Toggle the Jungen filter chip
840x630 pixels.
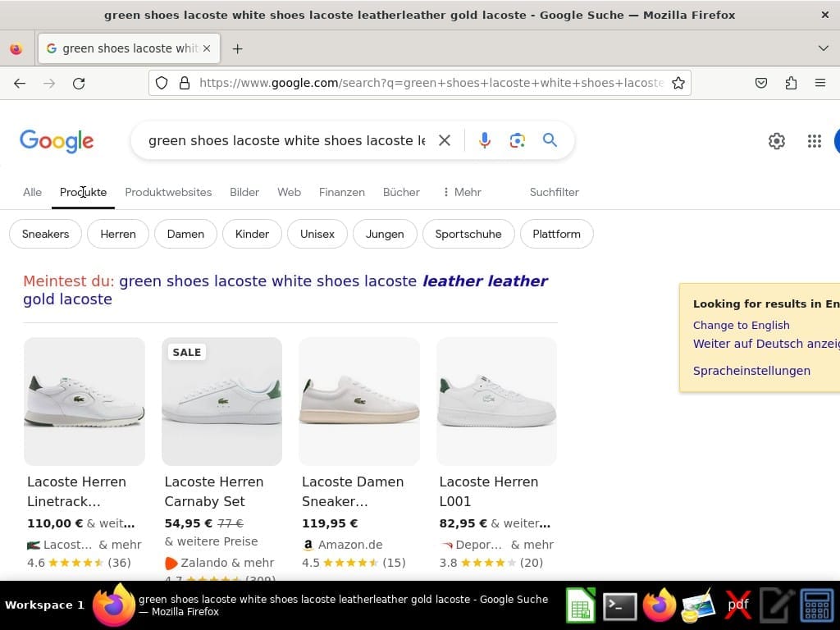[x=385, y=234]
